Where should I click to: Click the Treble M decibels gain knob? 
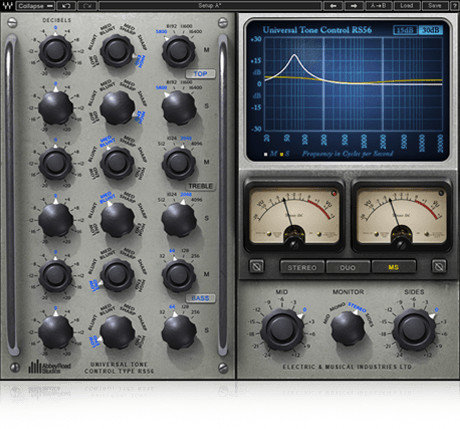(55, 163)
